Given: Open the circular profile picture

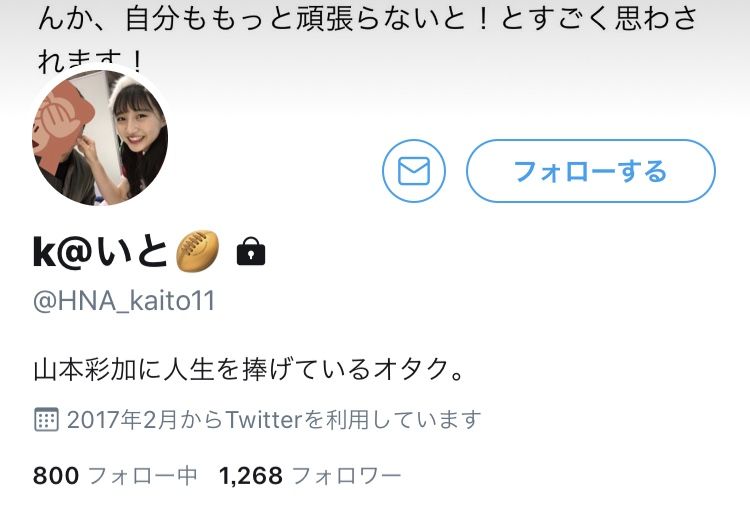Looking at the screenshot, I should pos(100,137).
